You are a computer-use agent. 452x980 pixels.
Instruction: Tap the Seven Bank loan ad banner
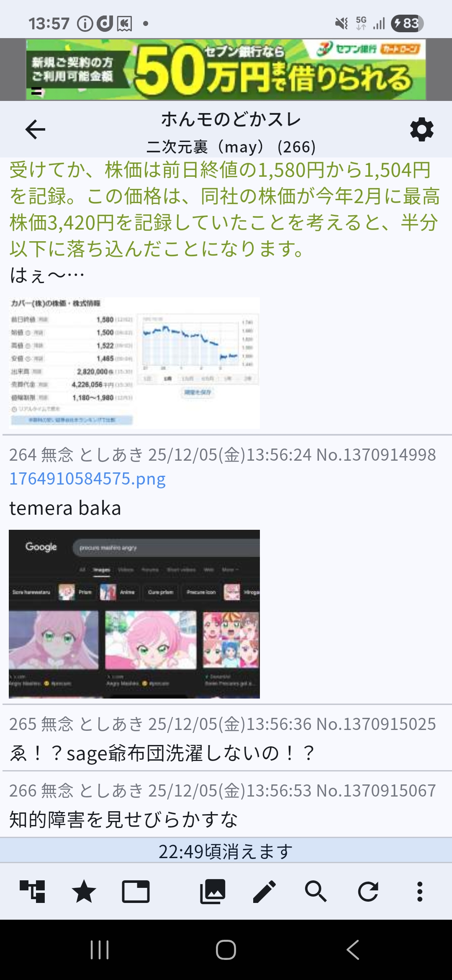click(x=226, y=70)
